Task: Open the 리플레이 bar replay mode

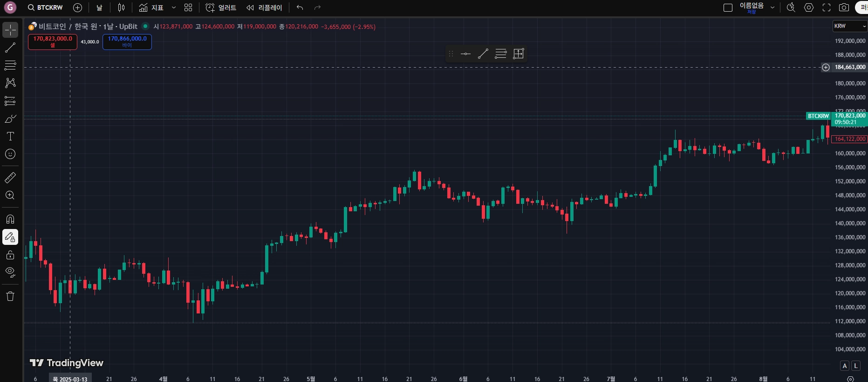Action: pos(265,7)
